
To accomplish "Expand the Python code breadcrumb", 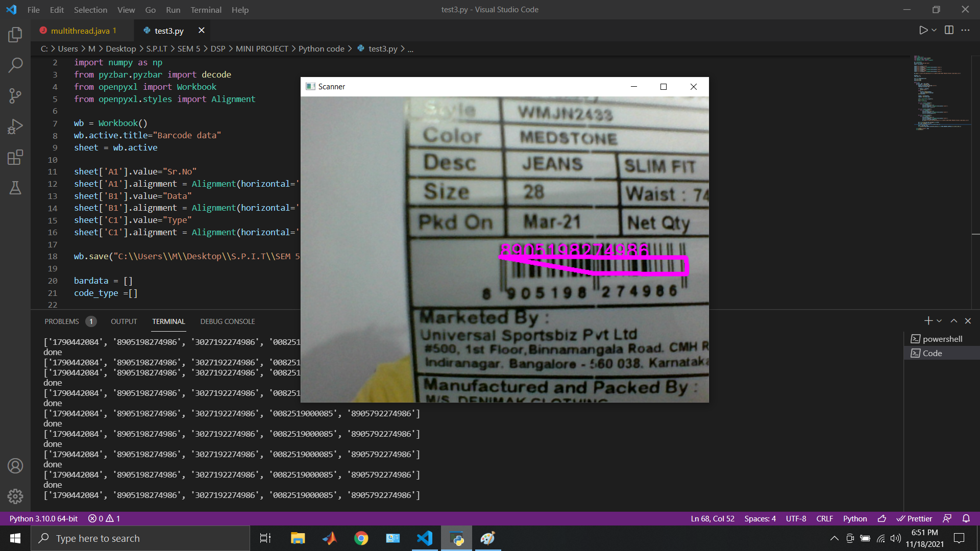I will tap(322, 48).
